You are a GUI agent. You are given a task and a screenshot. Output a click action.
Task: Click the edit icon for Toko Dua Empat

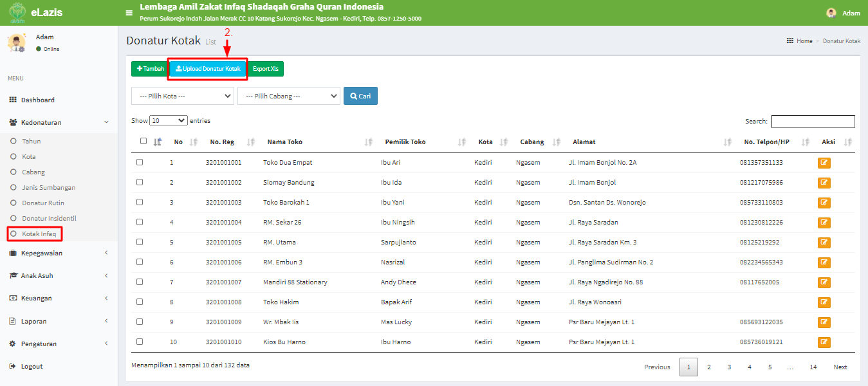pyautogui.click(x=824, y=163)
